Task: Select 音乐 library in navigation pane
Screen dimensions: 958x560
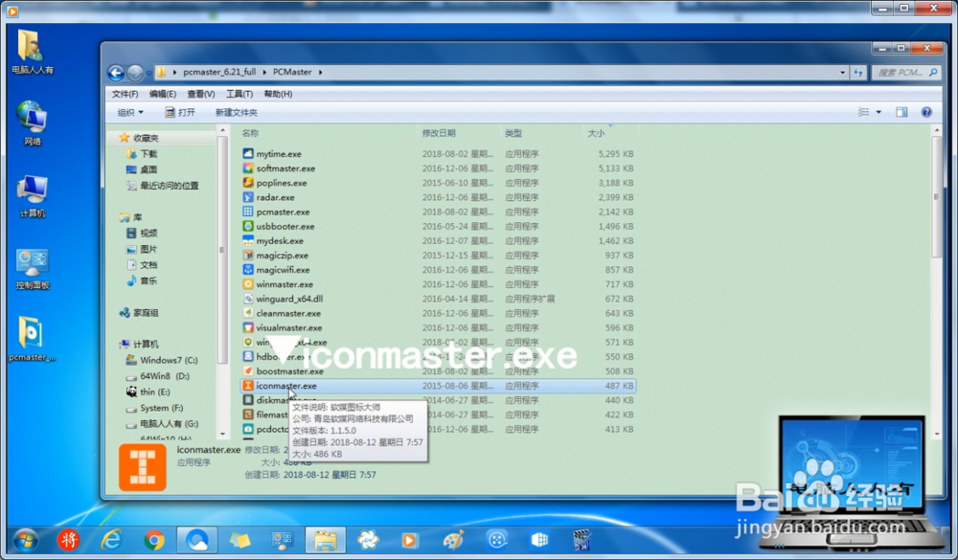Action: click(148, 280)
